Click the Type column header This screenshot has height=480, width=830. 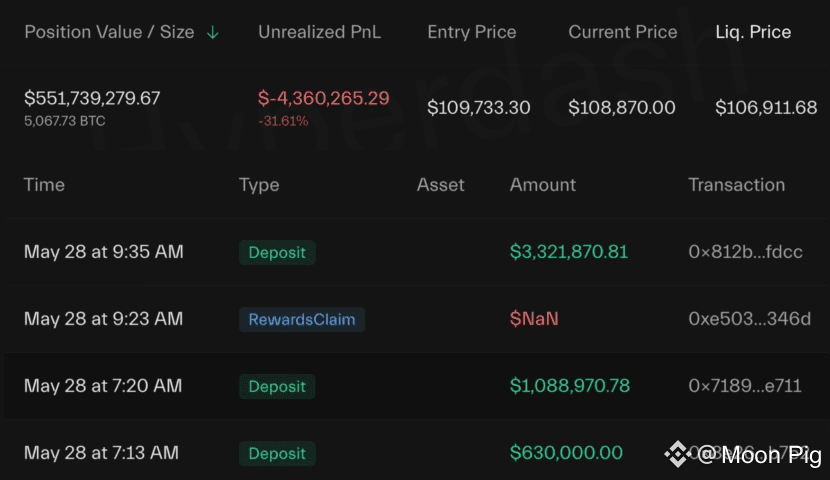coord(259,185)
